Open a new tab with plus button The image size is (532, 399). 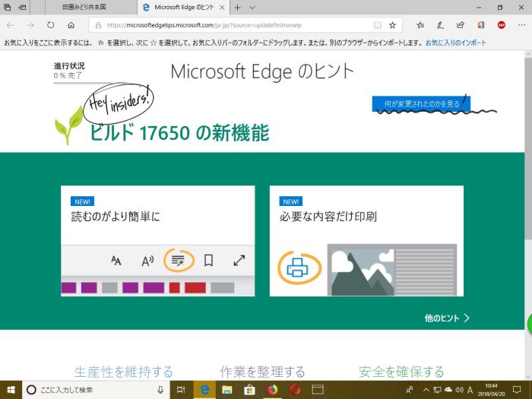(238, 8)
